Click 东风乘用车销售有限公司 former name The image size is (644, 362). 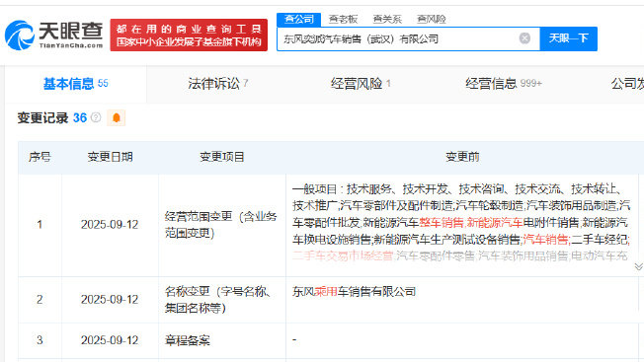coord(354,292)
